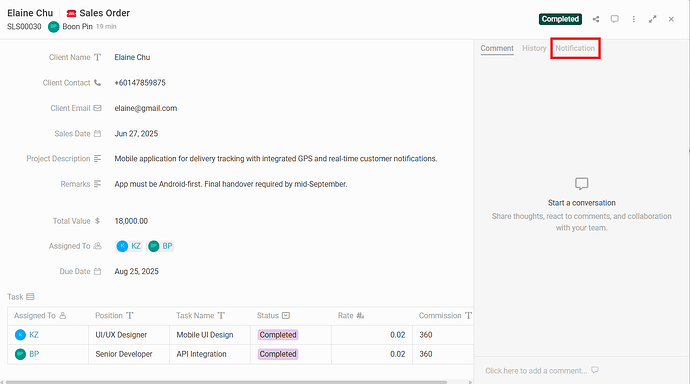Click rate 0.02 in KZ row
Image resolution: width=690 pixels, height=384 pixels.
click(x=397, y=335)
